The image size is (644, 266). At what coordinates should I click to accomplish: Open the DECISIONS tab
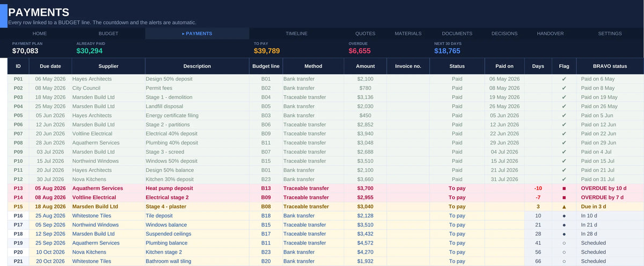point(504,33)
